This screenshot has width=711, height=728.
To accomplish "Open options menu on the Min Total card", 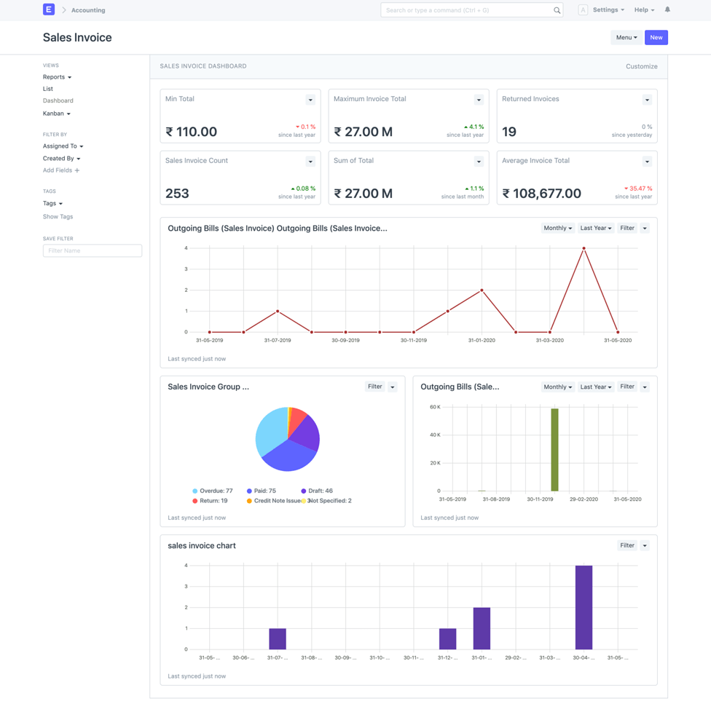I will point(310,100).
